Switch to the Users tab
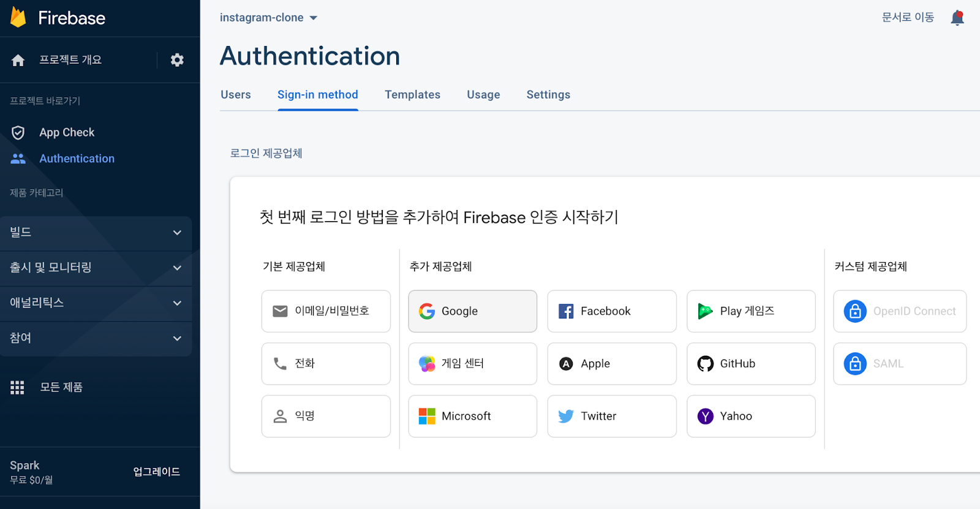 [236, 95]
